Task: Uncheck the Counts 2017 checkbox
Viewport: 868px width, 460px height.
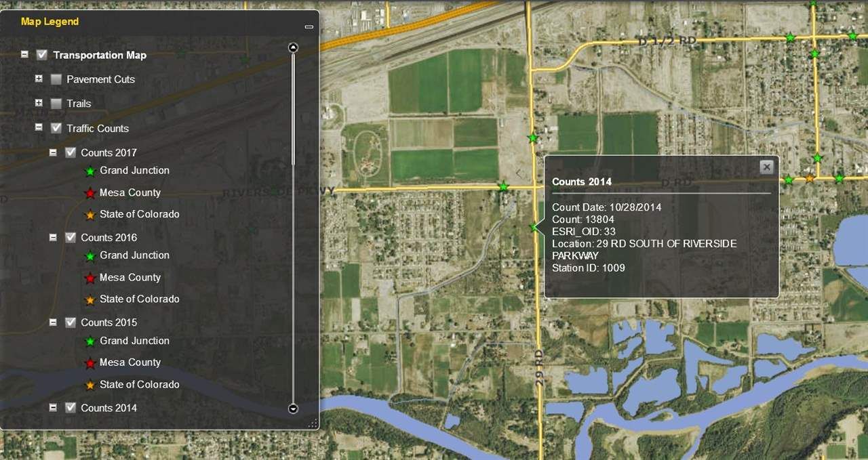Action: (71, 152)
